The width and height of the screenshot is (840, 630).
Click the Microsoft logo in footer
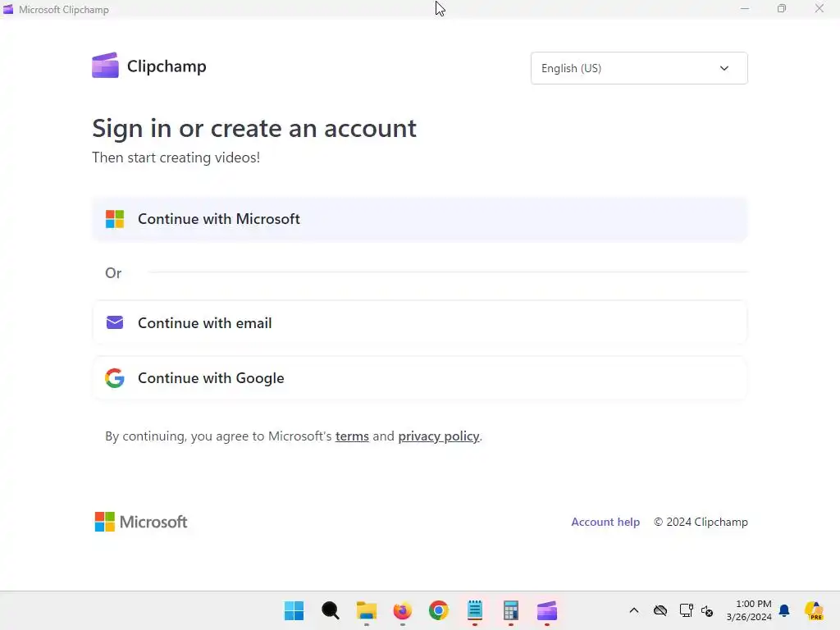coord(141,522)
